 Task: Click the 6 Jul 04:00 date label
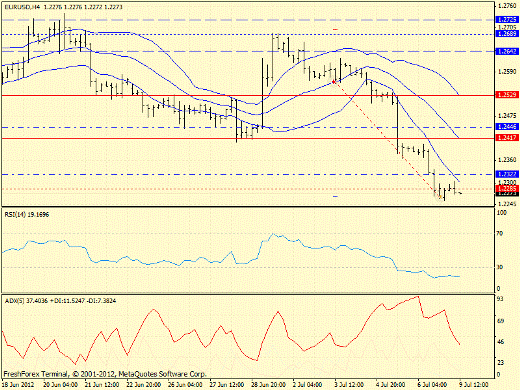(x=432, y=385)
